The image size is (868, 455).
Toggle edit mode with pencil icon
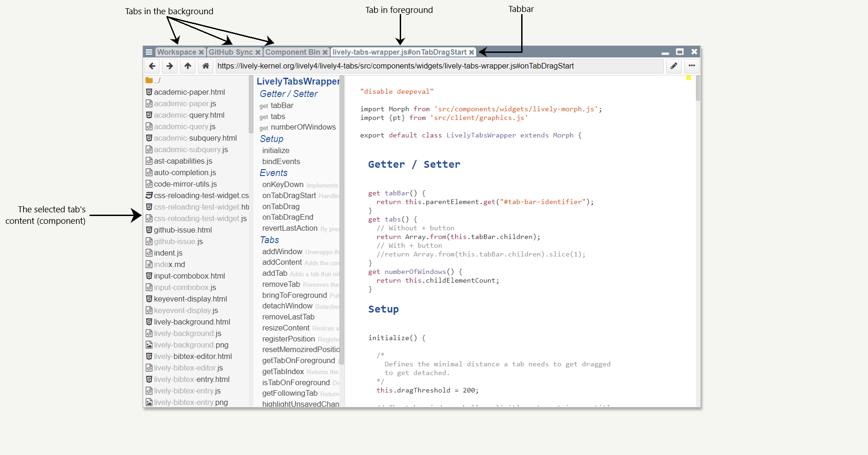(673, 66)
